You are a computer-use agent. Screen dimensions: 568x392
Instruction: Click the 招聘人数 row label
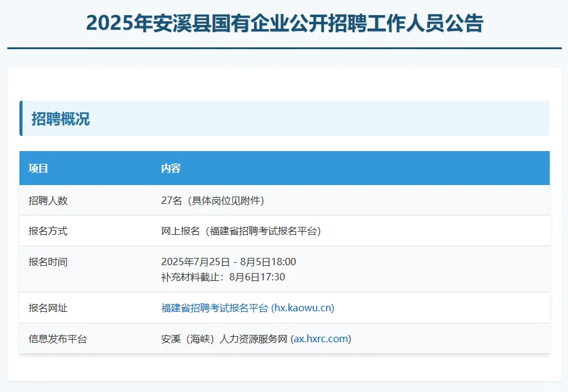[48, 200]
